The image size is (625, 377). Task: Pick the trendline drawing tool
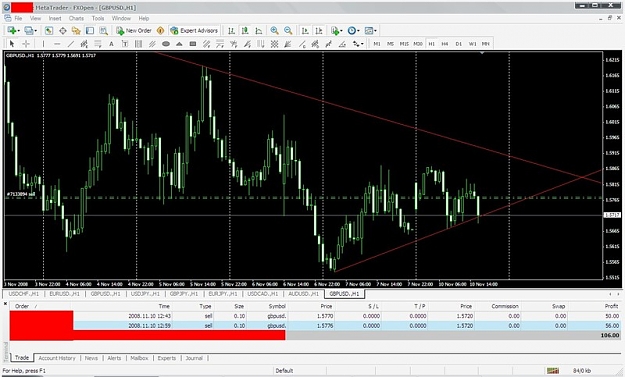(71, 43)
